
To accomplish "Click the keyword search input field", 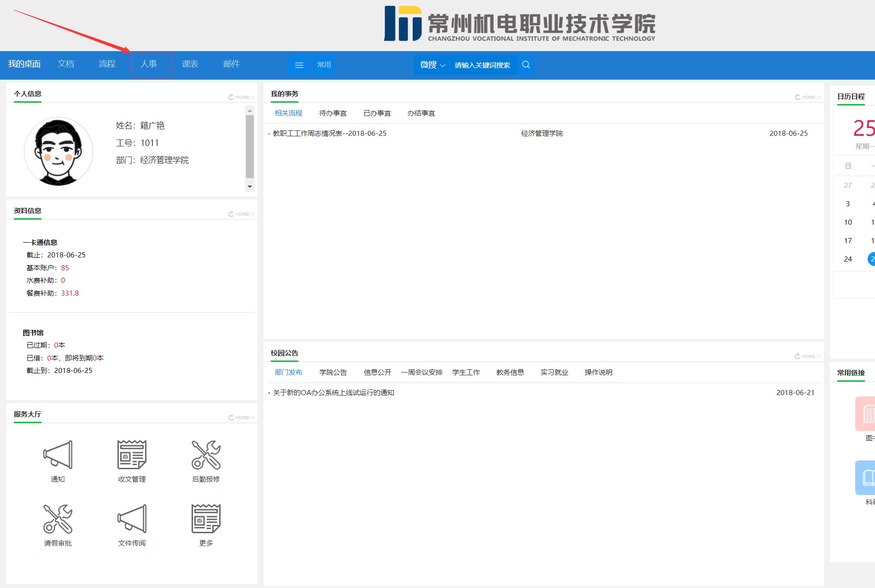I will click(x=483, y=65).
